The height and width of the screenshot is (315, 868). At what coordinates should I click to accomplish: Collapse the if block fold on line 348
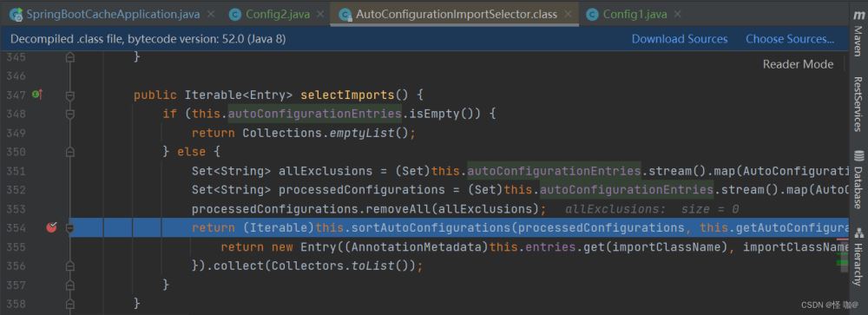69,114
